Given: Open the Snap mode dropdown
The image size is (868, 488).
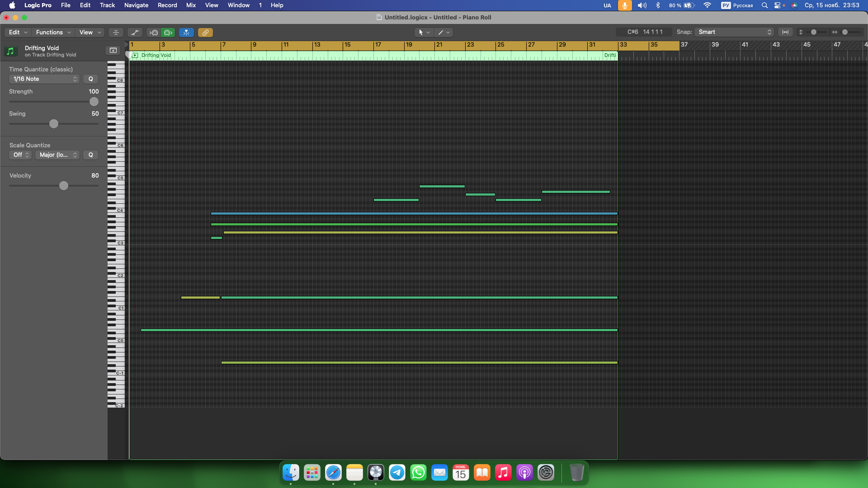Looking at the screenshot, I should pyautogui.click(x=735, y=32).
